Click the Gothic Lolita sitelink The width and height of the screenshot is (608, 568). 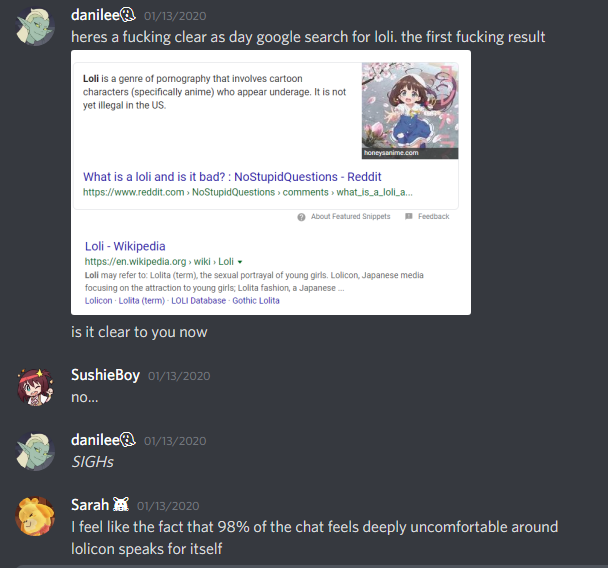click(256, 300)
